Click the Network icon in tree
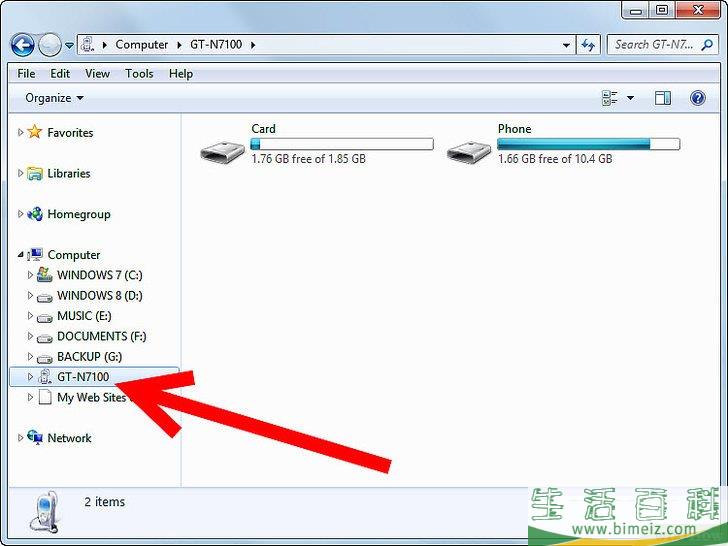 35,437
